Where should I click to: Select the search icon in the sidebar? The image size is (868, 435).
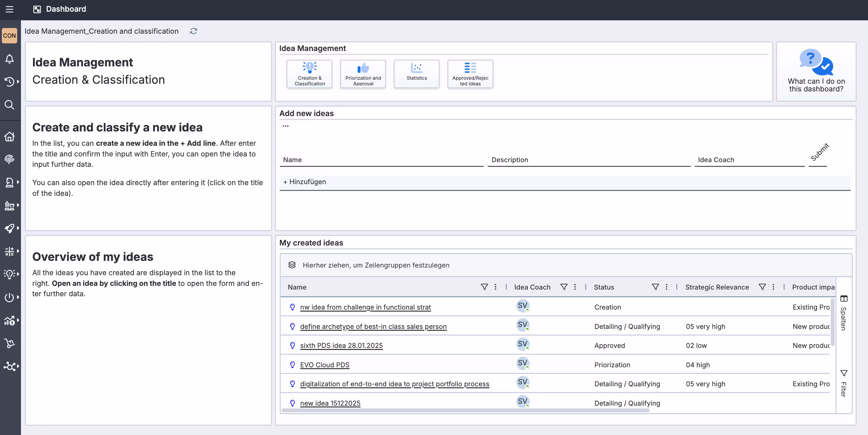click(x=9, y=105)
